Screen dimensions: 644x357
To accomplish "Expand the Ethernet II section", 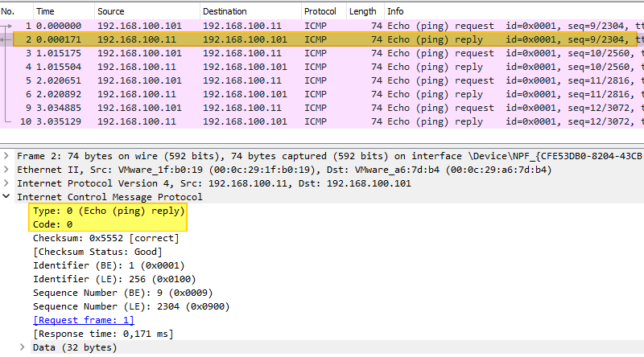I will click(x=6, y=170).
